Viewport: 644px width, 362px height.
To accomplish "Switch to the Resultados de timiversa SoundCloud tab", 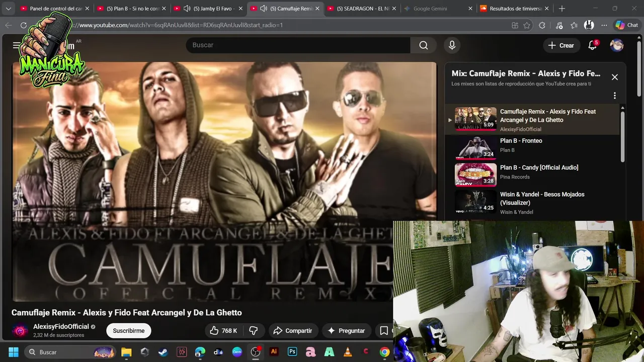I will (515, 9).
